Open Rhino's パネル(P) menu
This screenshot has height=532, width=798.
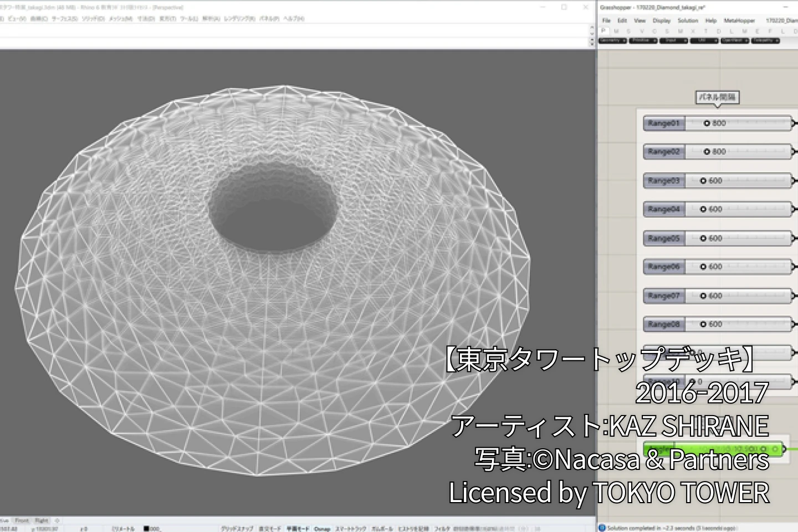[269, 19]
